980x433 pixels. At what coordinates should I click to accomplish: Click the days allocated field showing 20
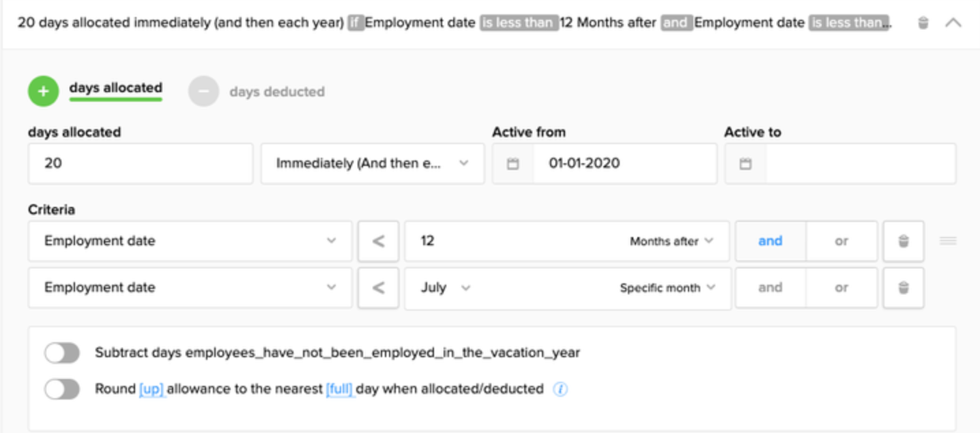pos(140,164)
